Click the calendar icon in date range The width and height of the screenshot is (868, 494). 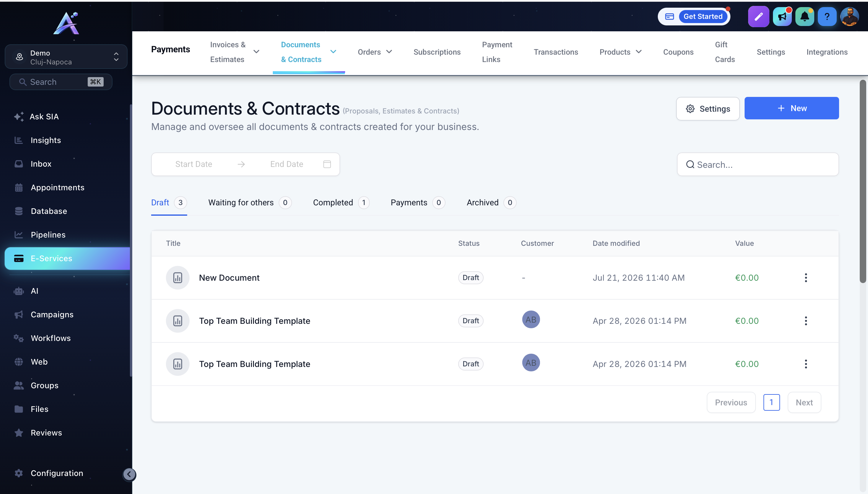[327, 164]
